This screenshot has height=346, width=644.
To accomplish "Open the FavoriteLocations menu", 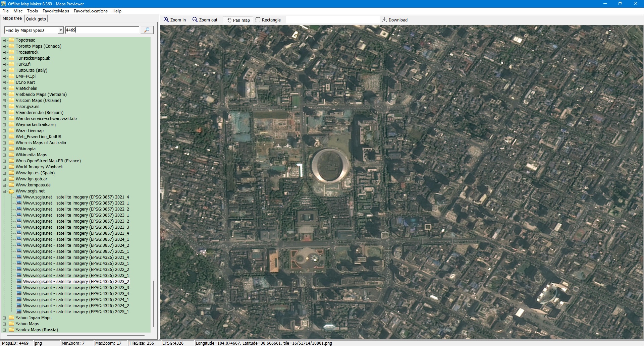I will coord(91,11).
